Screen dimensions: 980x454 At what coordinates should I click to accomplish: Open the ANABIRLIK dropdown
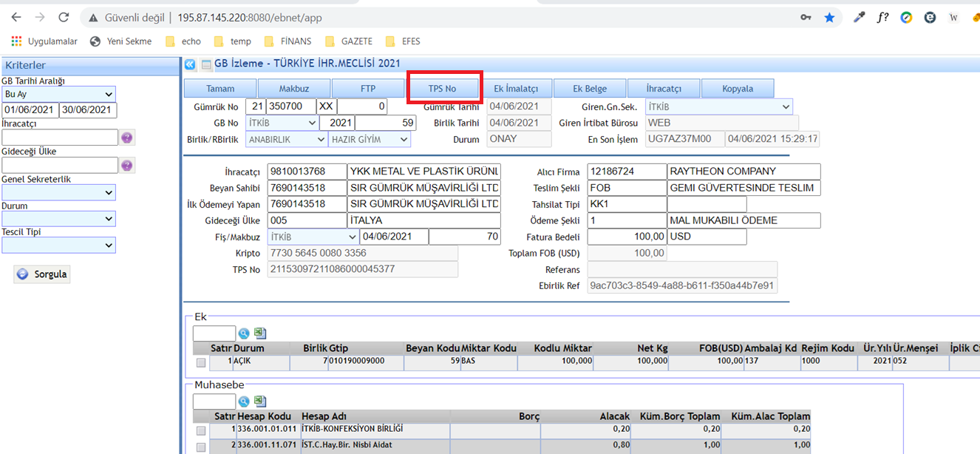tap(287, 139)
